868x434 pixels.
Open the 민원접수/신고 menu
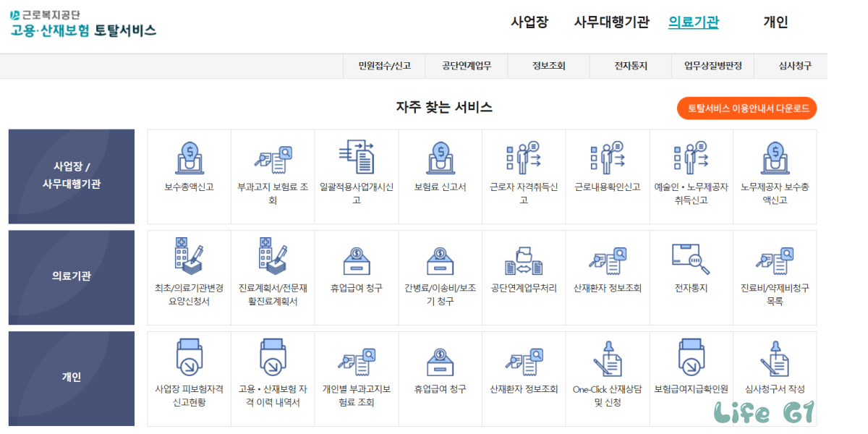click(x=384, y=66)
